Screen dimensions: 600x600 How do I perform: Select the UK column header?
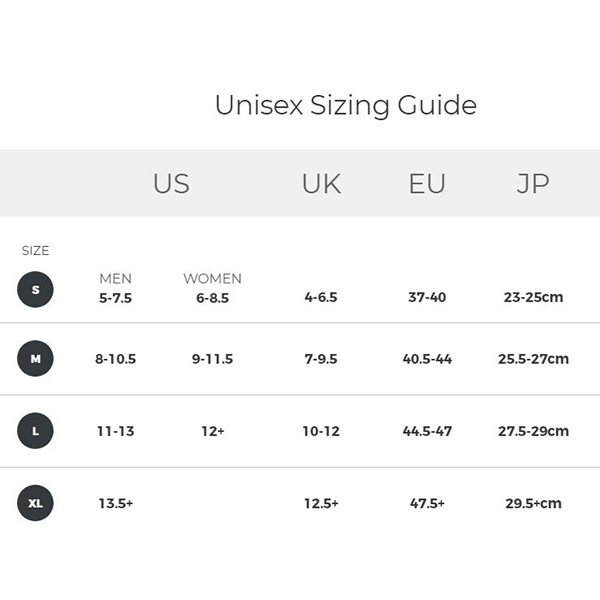321,184
